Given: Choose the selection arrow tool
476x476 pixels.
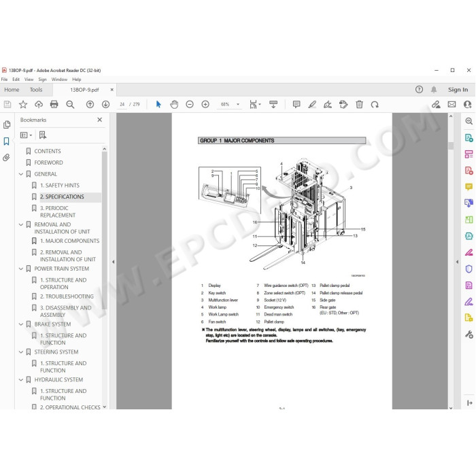Looking at the screenshot, I should (158, 105).
